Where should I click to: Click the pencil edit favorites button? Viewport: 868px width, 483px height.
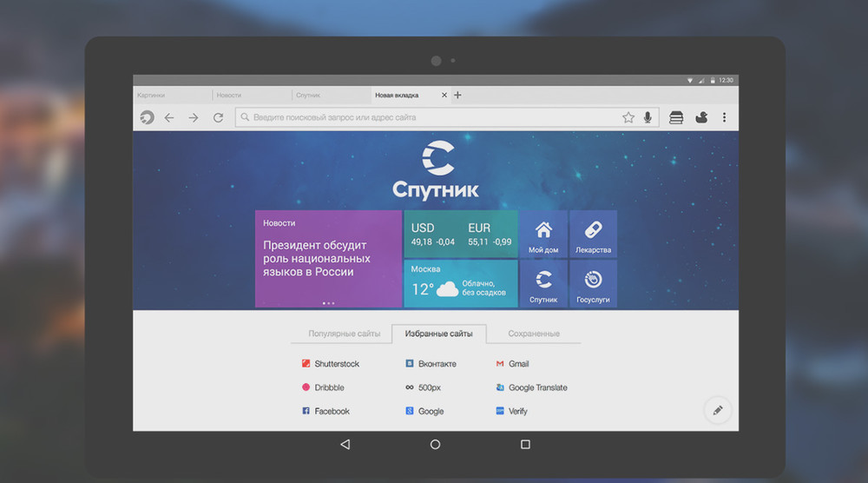coord(718,410)
